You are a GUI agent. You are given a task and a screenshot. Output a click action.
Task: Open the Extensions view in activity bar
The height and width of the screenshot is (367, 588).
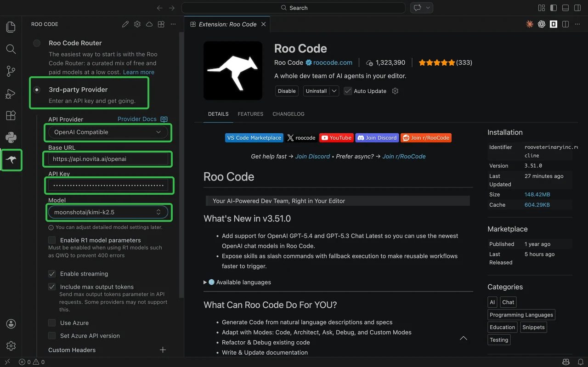pyautogui.click(x=11, y=116)
